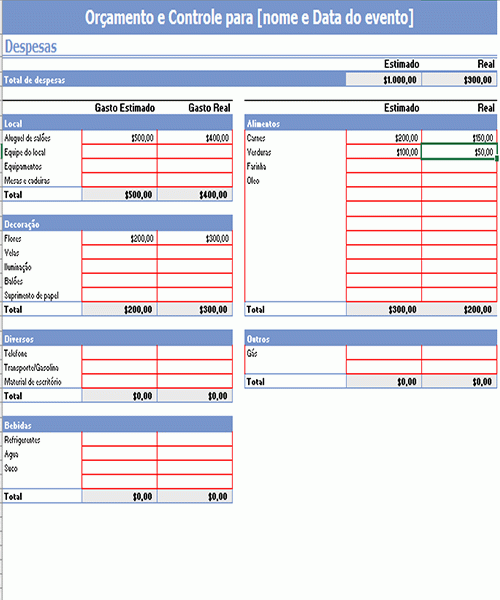Select the highlighted Verduras real value cell
The width and height of the screenshot is (500, 600).
pos(459,152)
